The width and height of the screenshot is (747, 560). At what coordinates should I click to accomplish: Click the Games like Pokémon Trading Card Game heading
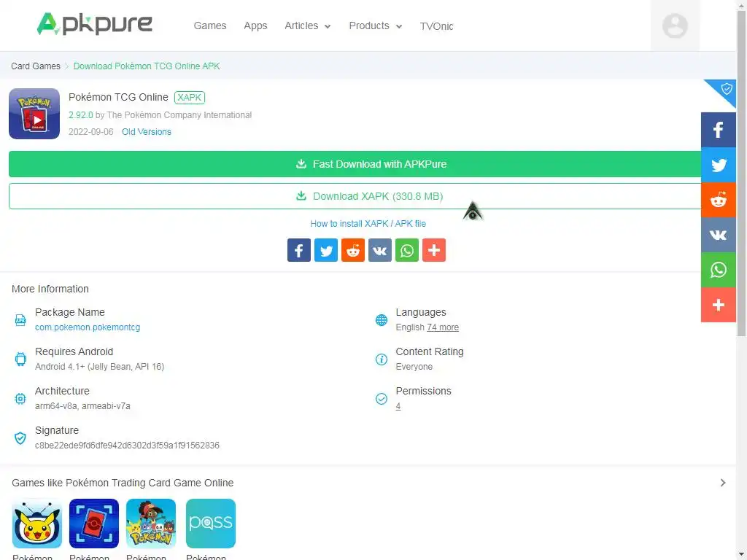tap(123, 483)
